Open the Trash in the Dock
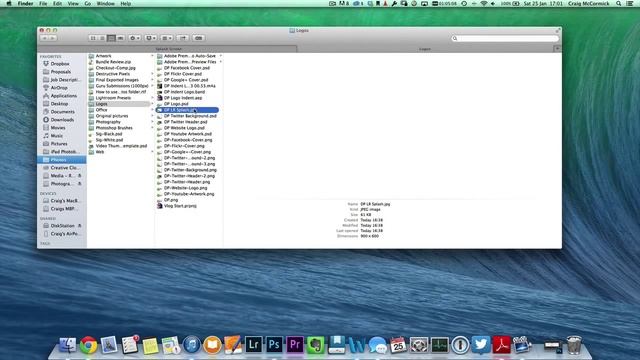Screen dimensions: 640x360 coord(574,345)
